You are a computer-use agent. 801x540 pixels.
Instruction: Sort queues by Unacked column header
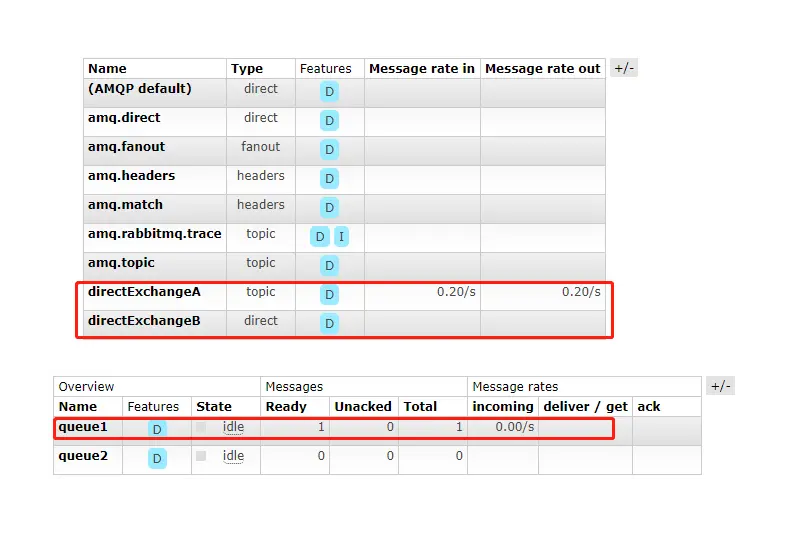[x=363, y=407]
